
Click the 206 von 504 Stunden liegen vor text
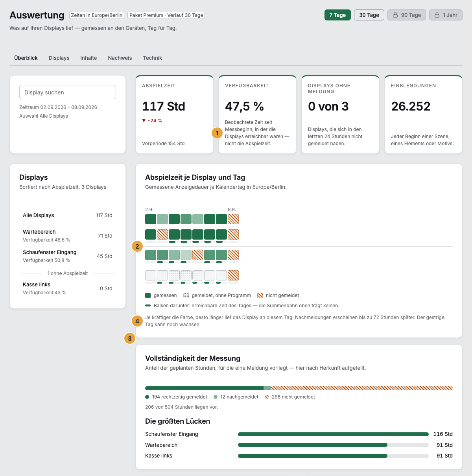[x=181, y=407]
